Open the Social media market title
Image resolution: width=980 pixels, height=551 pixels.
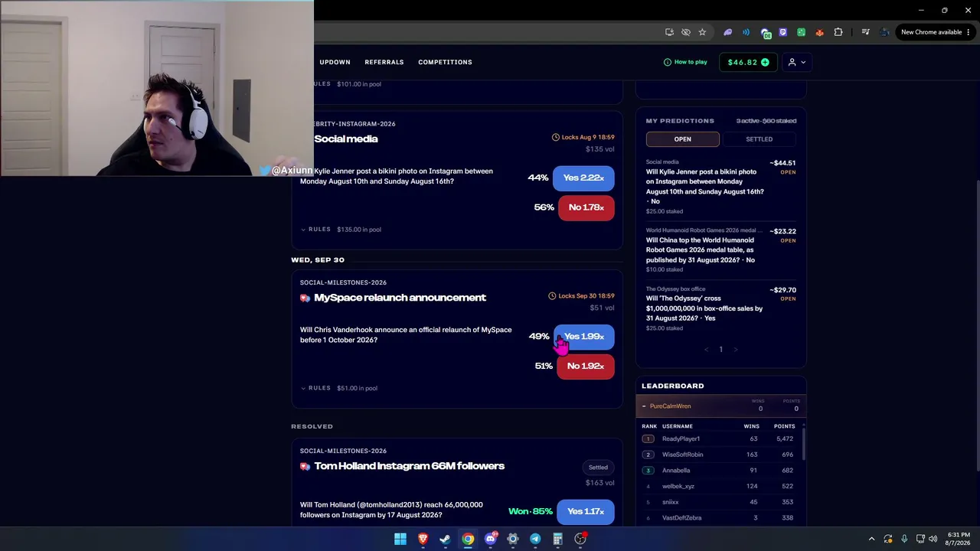click(x=345, y=139)
